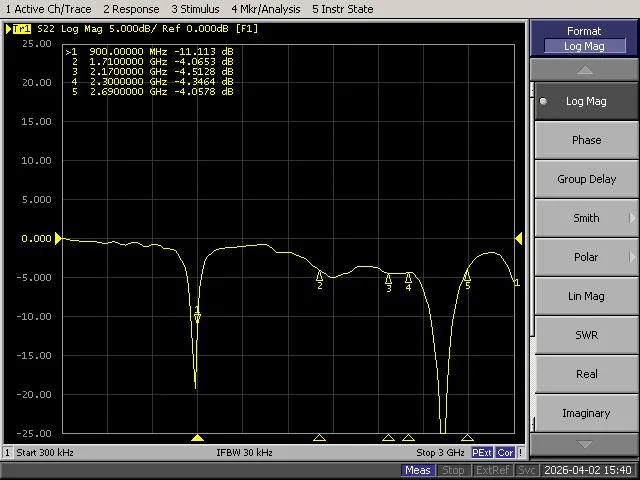Select the Phase format softkey
640x480 pixels.
point(586,140)
